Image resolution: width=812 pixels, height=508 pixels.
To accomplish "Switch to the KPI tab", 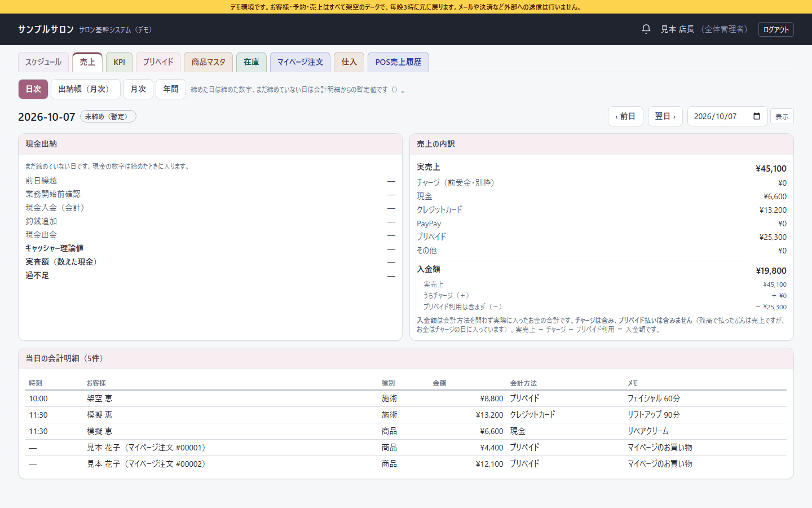I will point(119,62).
